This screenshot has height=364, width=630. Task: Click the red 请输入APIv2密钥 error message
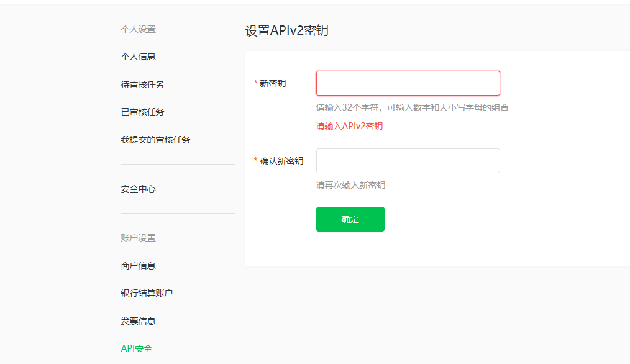point(349,126)
